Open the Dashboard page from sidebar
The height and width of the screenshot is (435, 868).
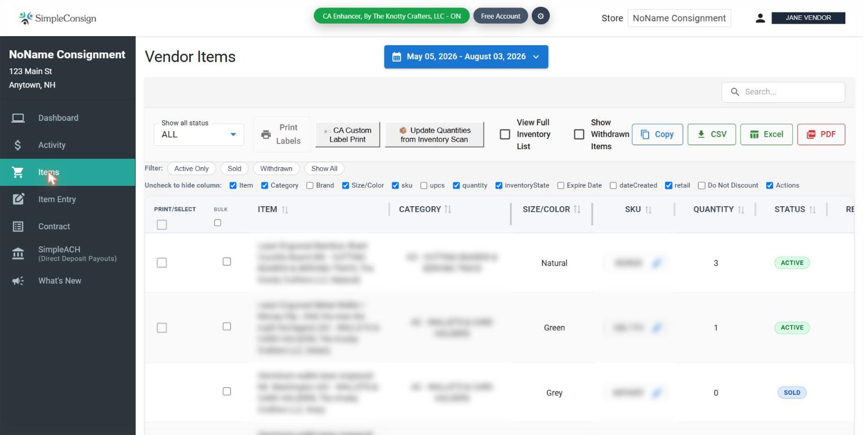68,118
